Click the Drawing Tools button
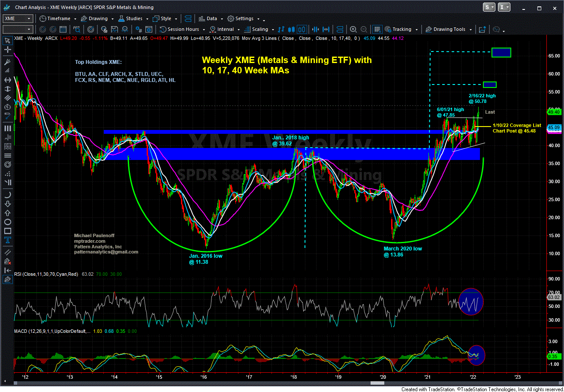This screenshot has width=564, height=392. tap(446, 29)
